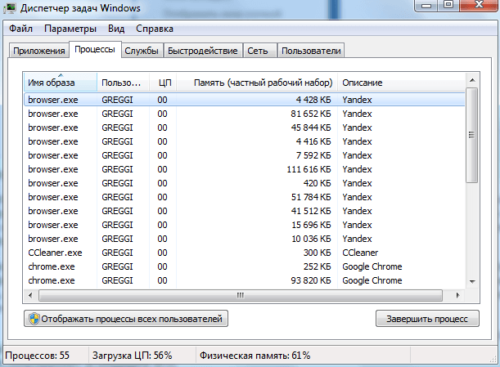The height and width of the screenshot is (367, 500).
Task: Sort by the Имя образа column header
Action: point(61,82)
